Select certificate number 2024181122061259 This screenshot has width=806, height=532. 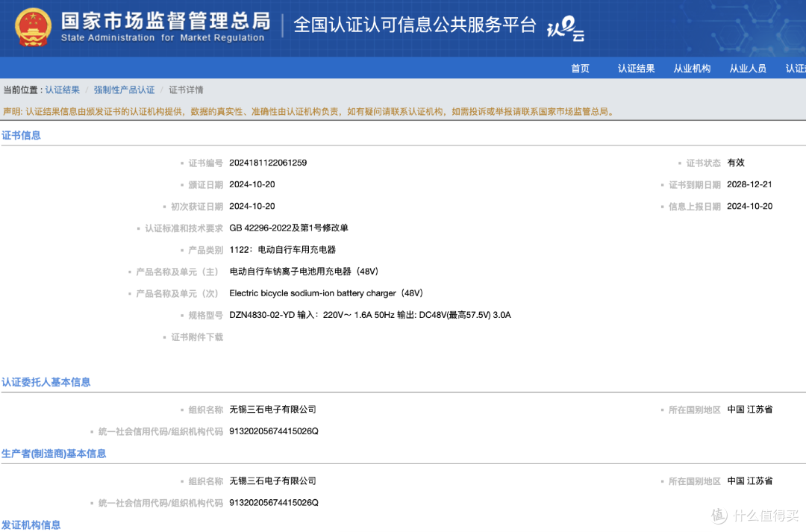pos(268,163)
